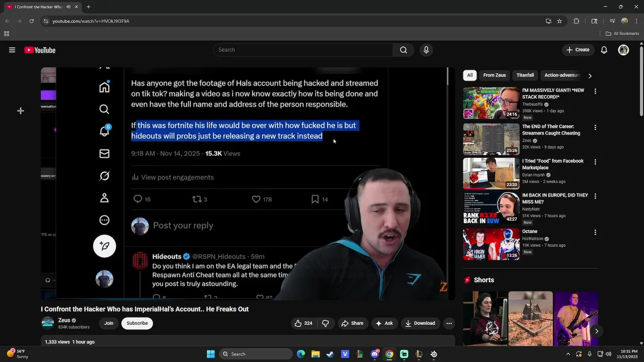Click the search magnifier button
The width and height of the screenshot is (644, 362).
pyautogui.click(x=404, y=50)
